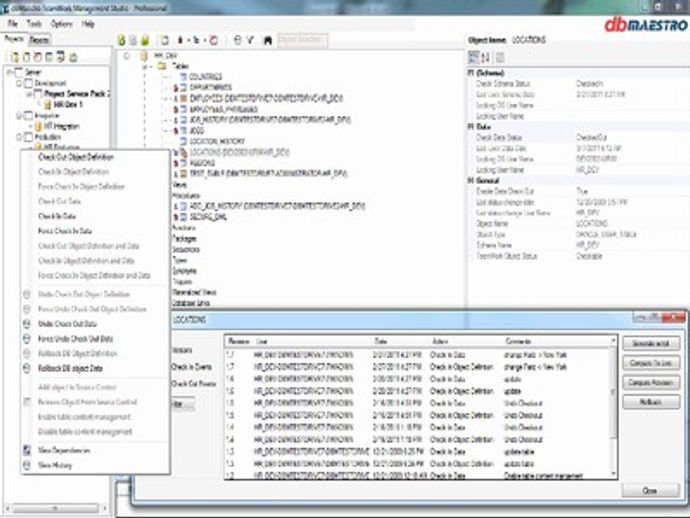Select the REGIONS table
Screen dimensions: 690x518
tap(202, 163)
